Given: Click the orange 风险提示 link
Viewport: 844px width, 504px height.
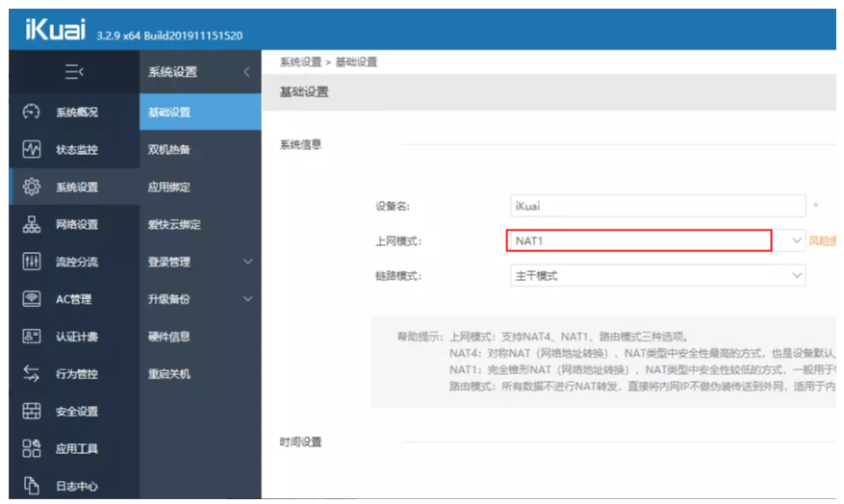Looking at the screenshot, I should (x=822, y=241).
